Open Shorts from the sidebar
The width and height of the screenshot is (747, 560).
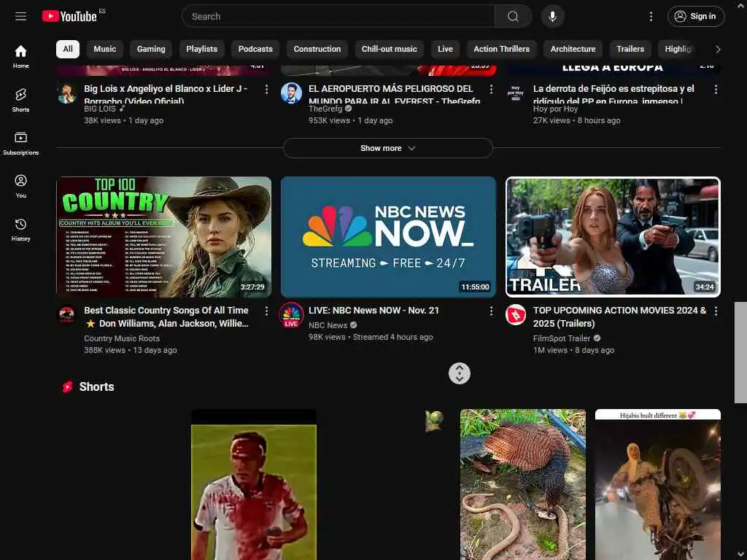[20, 100]
